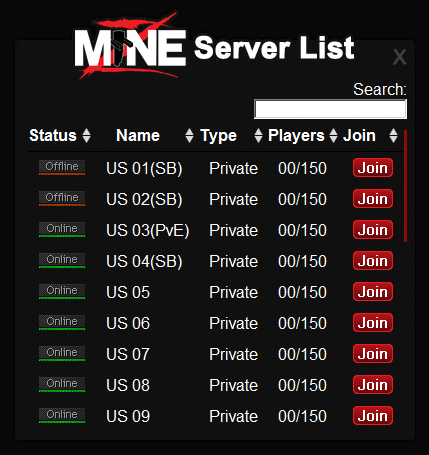This screenshot has width=429, height=455.
Task: Sort by Type column arrows
Action: click(x=258, y=136)
